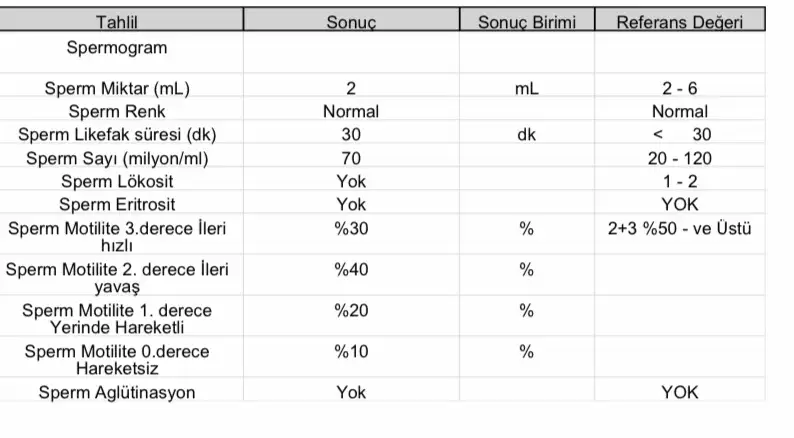This screenshot has height=438, width=794.
Task: Click the Tahlil column header
Action: click(x=117, y=23)
